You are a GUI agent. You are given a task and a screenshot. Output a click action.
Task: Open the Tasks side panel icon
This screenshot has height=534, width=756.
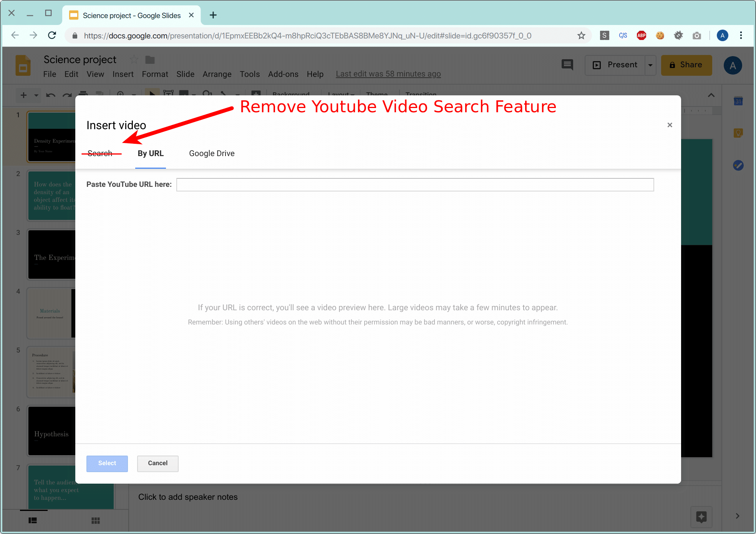[x=738, y=165]
